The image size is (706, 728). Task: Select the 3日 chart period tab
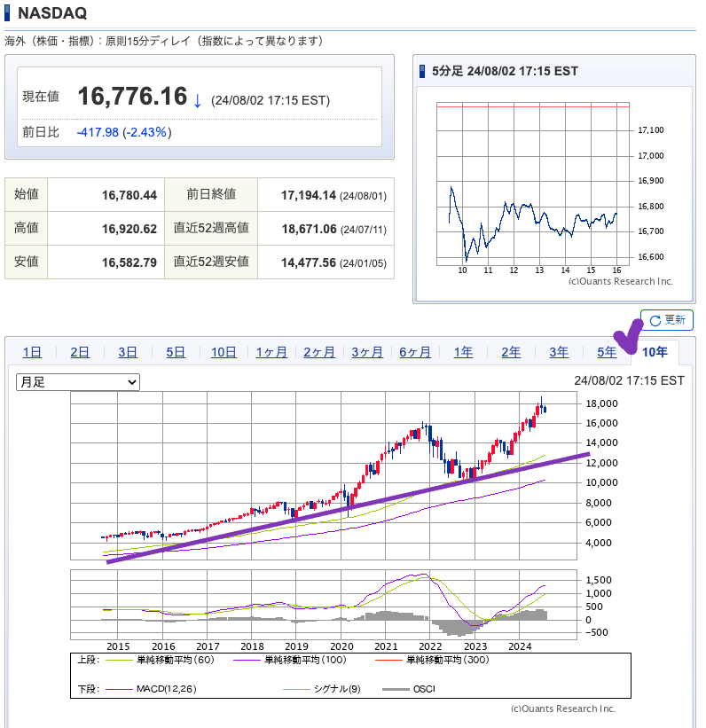tap(128, 352)
